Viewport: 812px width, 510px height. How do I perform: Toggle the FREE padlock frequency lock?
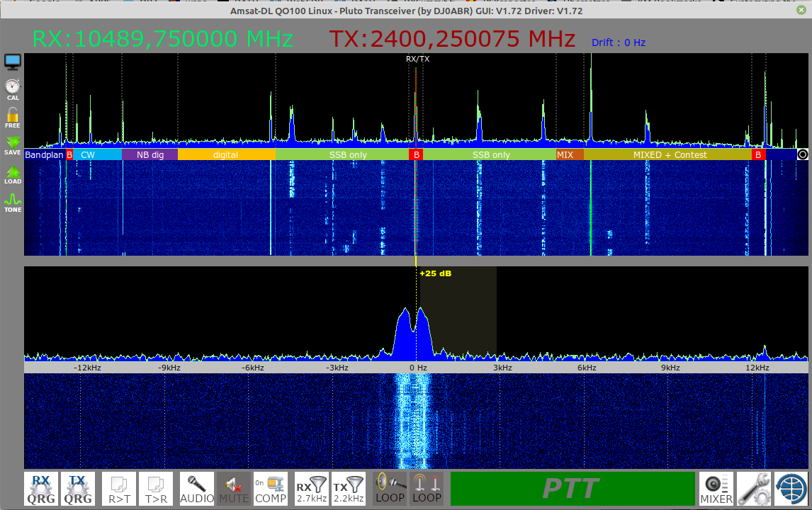point(13,118)
